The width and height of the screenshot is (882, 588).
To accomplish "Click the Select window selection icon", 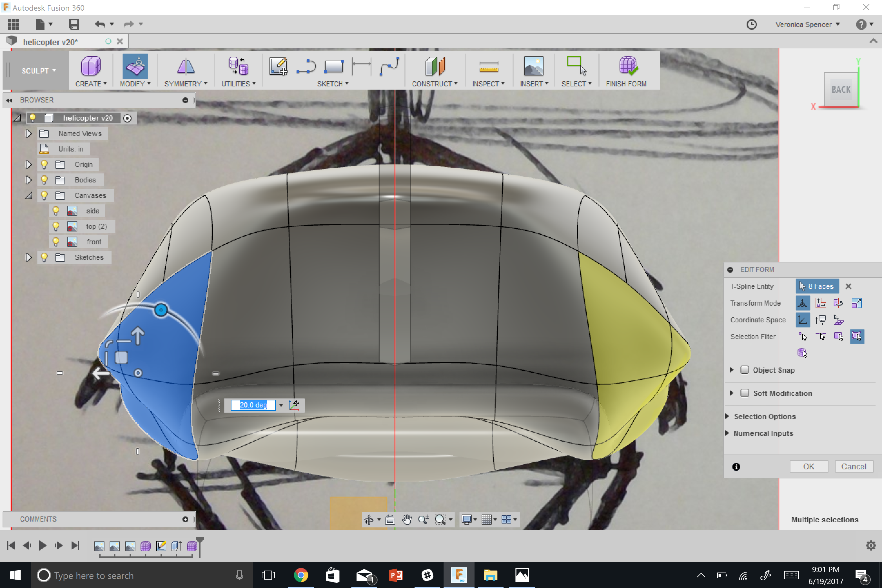I will [576, 66].
